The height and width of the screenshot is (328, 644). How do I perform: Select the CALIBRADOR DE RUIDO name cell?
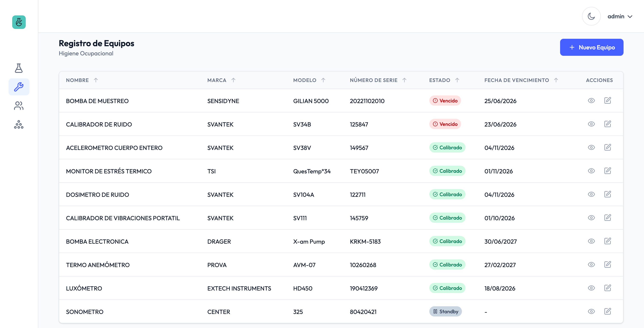pos(99,125)
